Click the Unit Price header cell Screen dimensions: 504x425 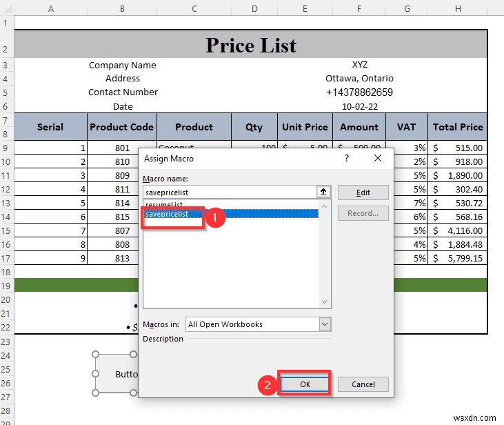[x=305, y=127]
